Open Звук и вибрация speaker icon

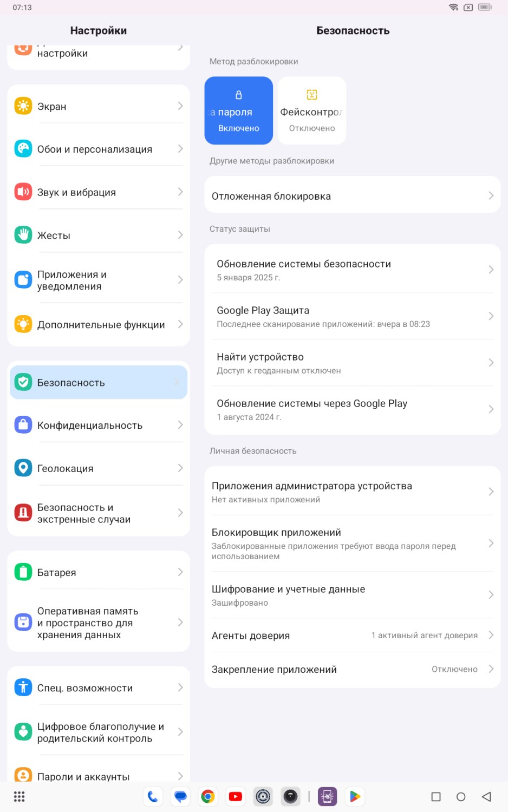point(23,192)
